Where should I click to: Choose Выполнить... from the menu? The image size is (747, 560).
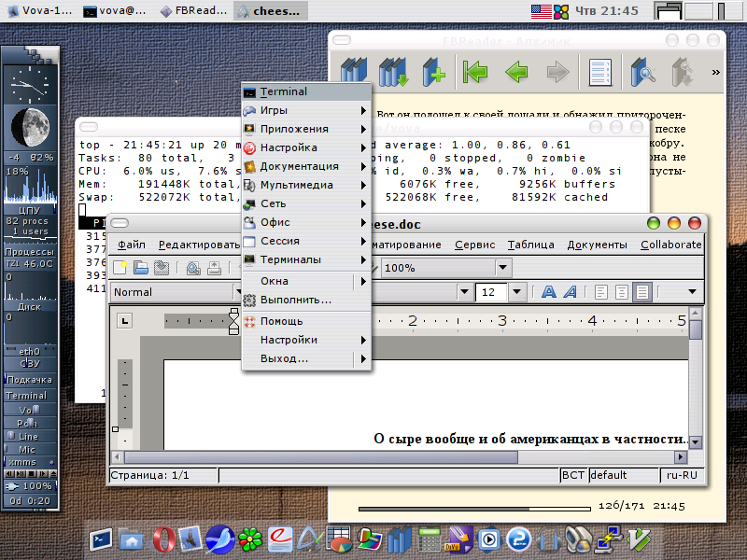click(x=295, y=300)
